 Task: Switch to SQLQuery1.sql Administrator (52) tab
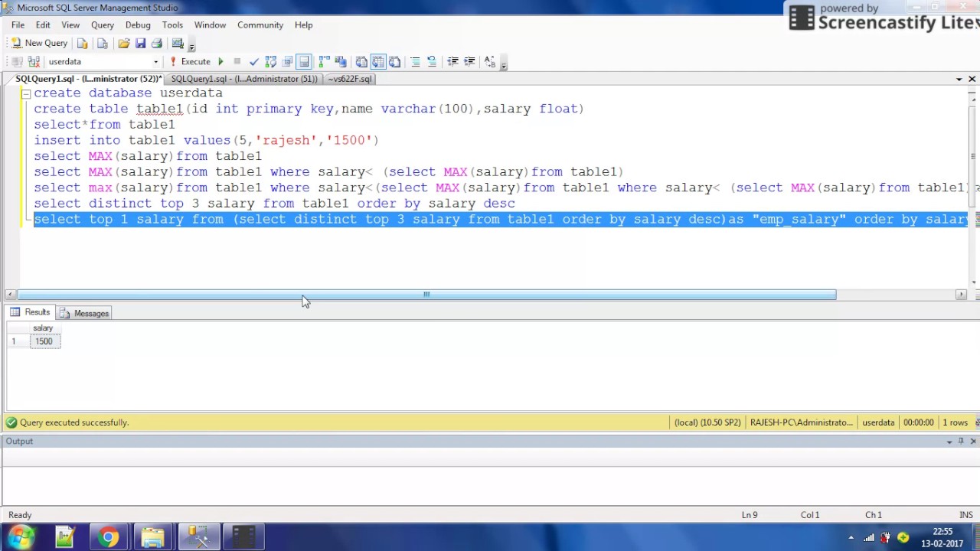click(87, 79)
